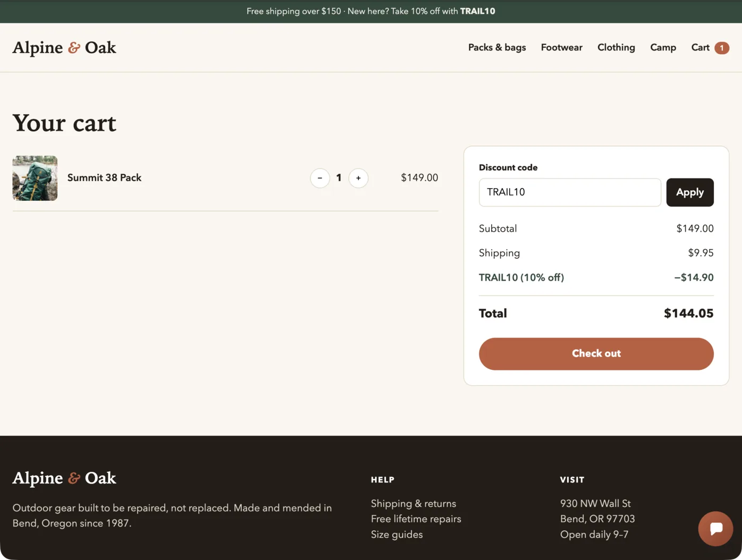Image resolution: width=742 pixels, height=560 pixels.
Task: Increase Summit 38 Pack quantity
Action: [x=358, y=178]
